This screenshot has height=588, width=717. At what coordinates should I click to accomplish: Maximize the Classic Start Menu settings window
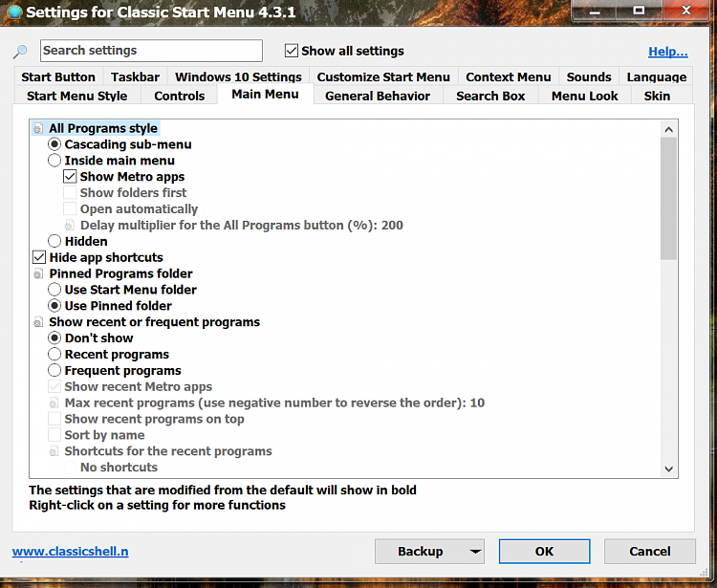[x=640, y=11]
